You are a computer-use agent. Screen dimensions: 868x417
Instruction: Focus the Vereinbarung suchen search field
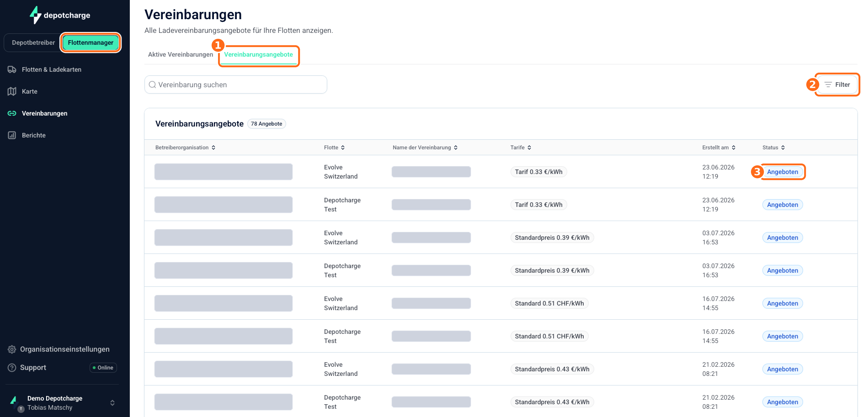point(236,84)
